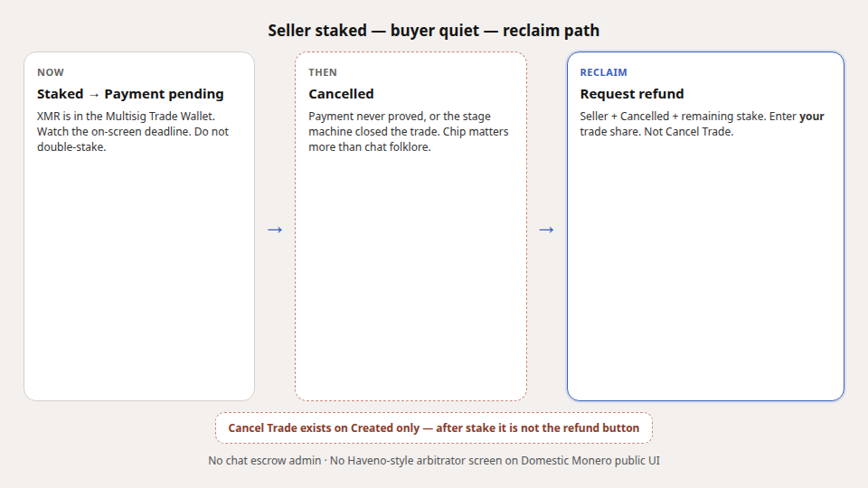The image size is (868, 488).
Task: Click the arrow between THEN and RECLAIM cards
Action: point(546,230)
